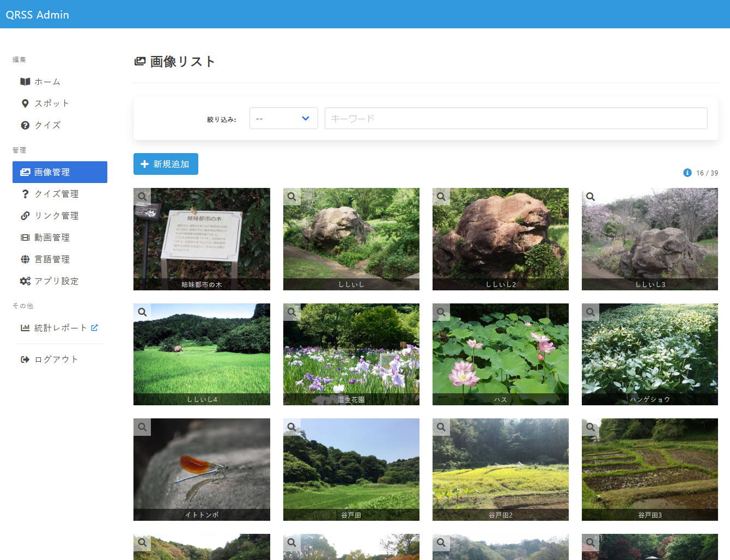The width and height of the screenshot is (730, 560).
Task: Navigate to 動画管理
Action: click(x=52, y=238)
